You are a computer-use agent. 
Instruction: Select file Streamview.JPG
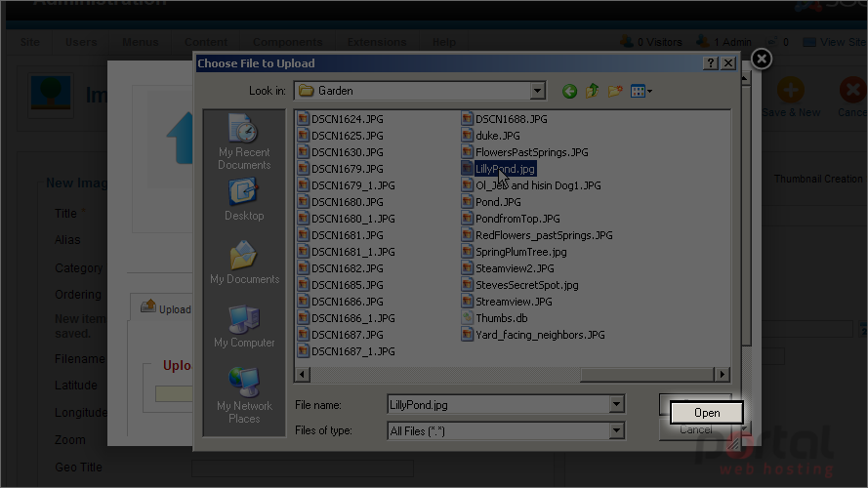(x=507, y=302)
